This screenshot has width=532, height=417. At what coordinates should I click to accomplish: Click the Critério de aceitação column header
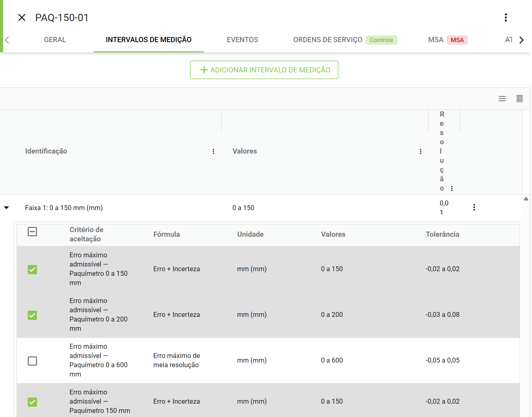pyautogui.click(x=86, y=234)
